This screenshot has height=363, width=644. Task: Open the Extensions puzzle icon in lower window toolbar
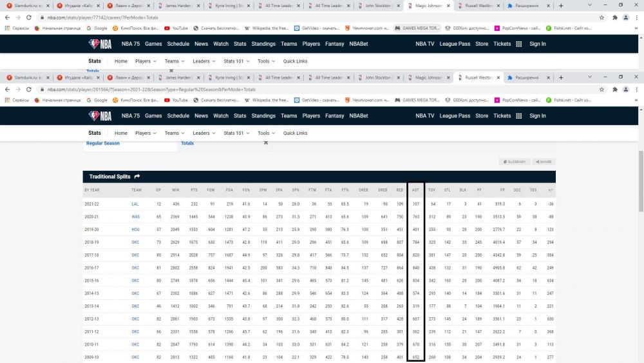click(x=614, y=90)
